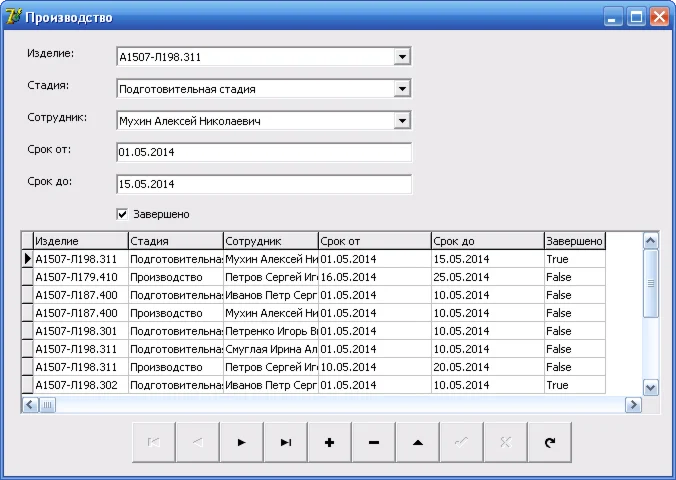Open the Изделие dropdown list
Viewport: 676px width, 480px height.
(x=402, y=57)
